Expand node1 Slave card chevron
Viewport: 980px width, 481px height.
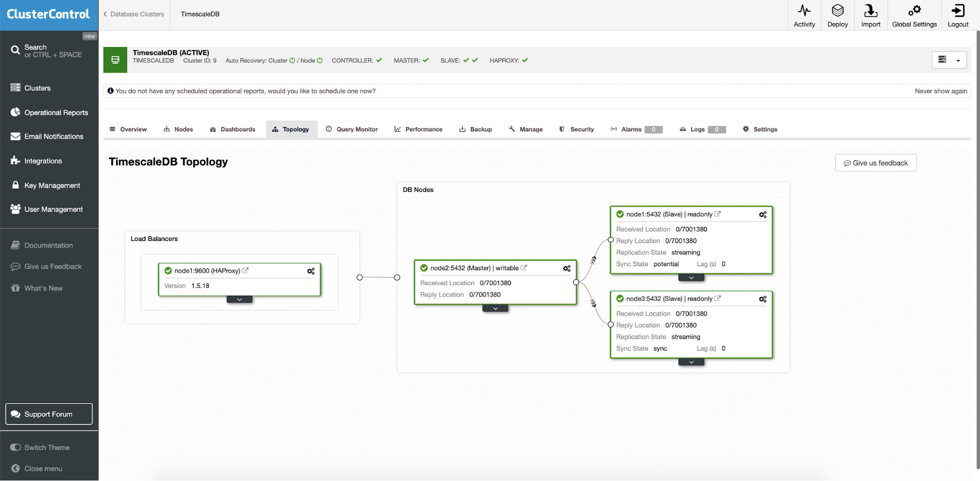pyautogui.click(x=691, y=278)
